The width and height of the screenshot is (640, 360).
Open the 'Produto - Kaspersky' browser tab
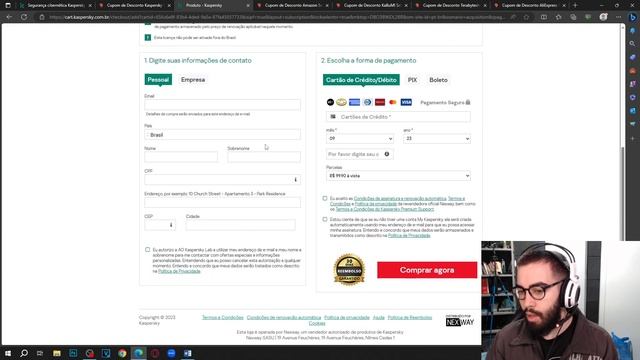pos(212,5)
